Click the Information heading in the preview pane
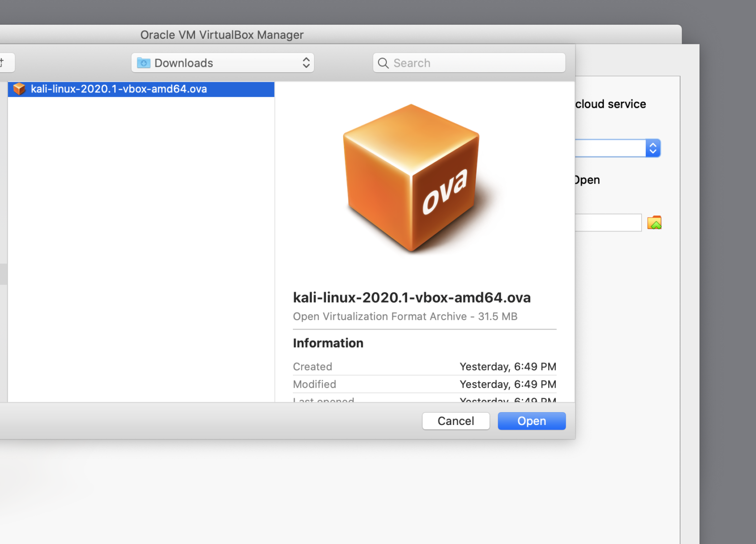Viewport: 756px width, 544px height. (328, 343)
